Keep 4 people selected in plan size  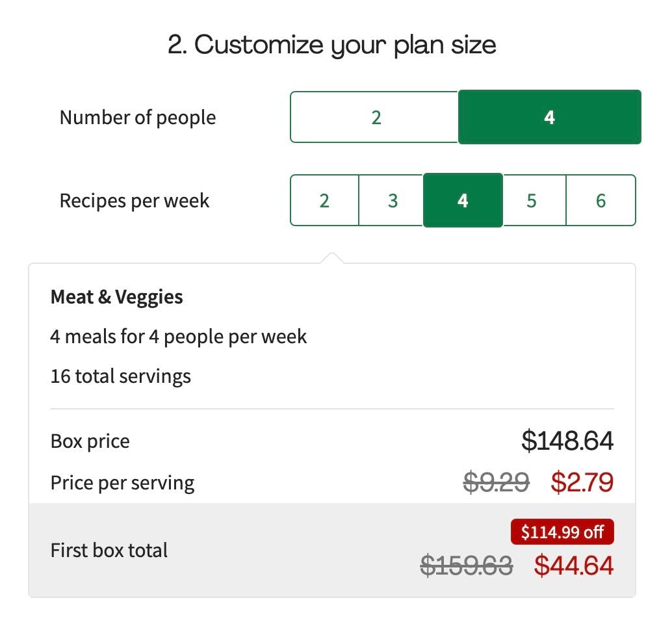click(x=549, y=117)
